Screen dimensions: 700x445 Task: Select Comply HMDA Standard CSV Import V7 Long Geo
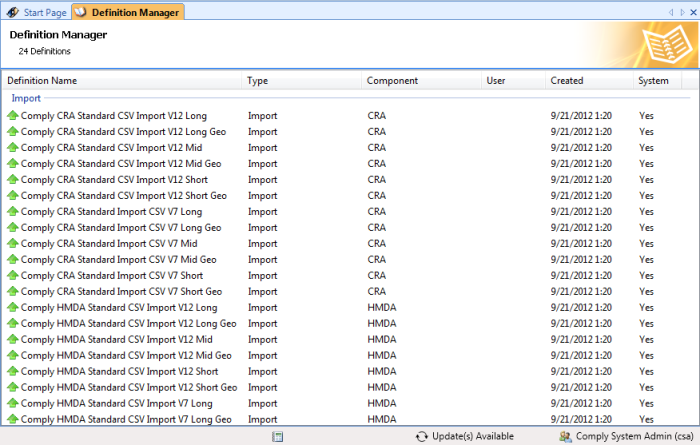click(126, 419)
